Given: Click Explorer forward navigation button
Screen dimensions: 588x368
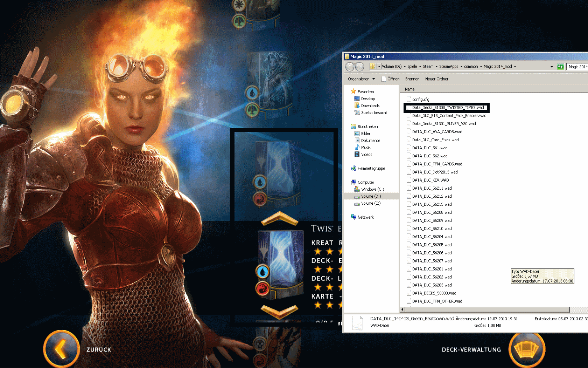Looking at the screenshot, I should point(359,67).
